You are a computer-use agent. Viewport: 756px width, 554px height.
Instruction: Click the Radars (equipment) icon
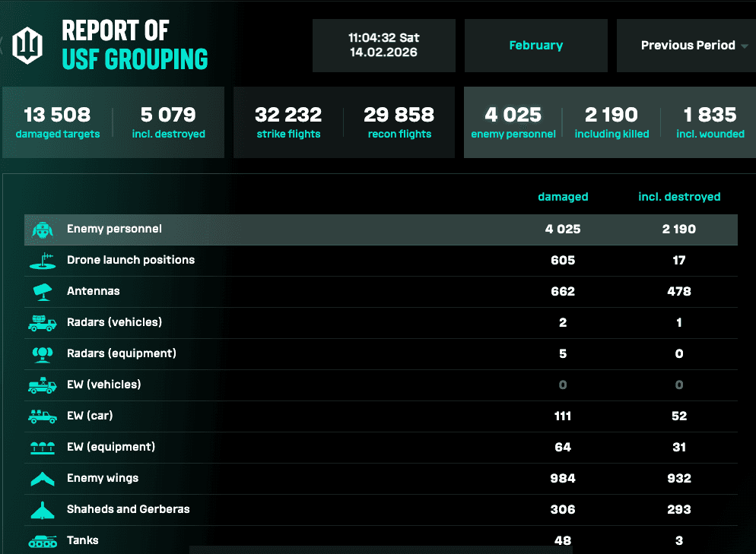(43, 354)
